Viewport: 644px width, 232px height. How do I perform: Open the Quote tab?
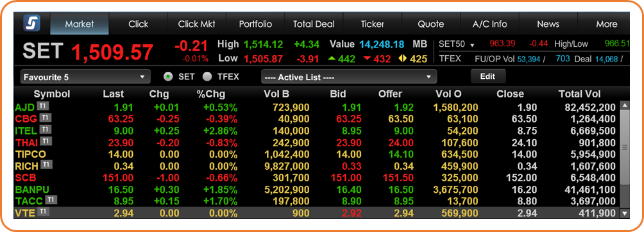pos(431,24)
